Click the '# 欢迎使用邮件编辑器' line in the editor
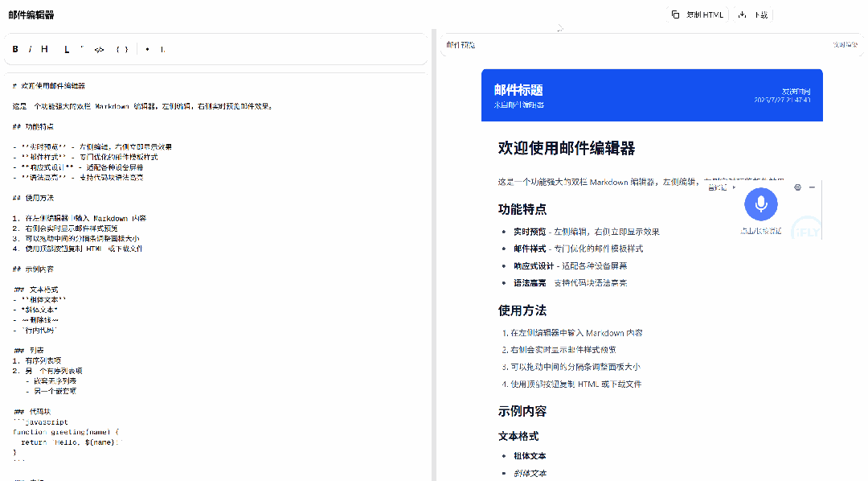This screenshot has height=481, width=868. point(49,86)
